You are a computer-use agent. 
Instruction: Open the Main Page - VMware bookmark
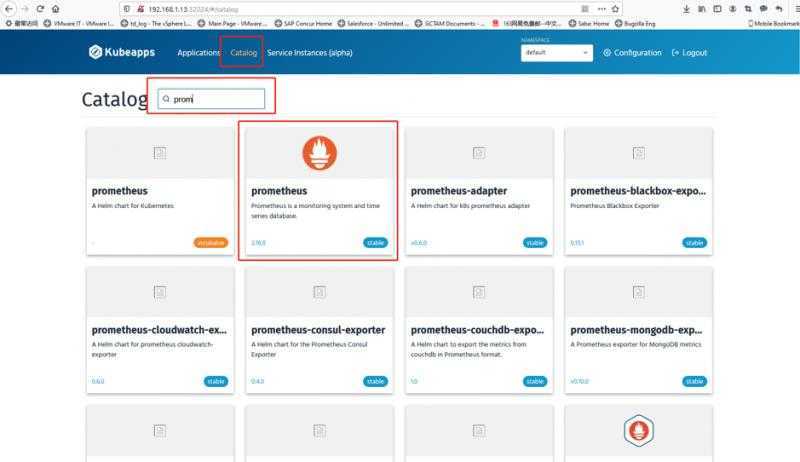pos(232,23)
